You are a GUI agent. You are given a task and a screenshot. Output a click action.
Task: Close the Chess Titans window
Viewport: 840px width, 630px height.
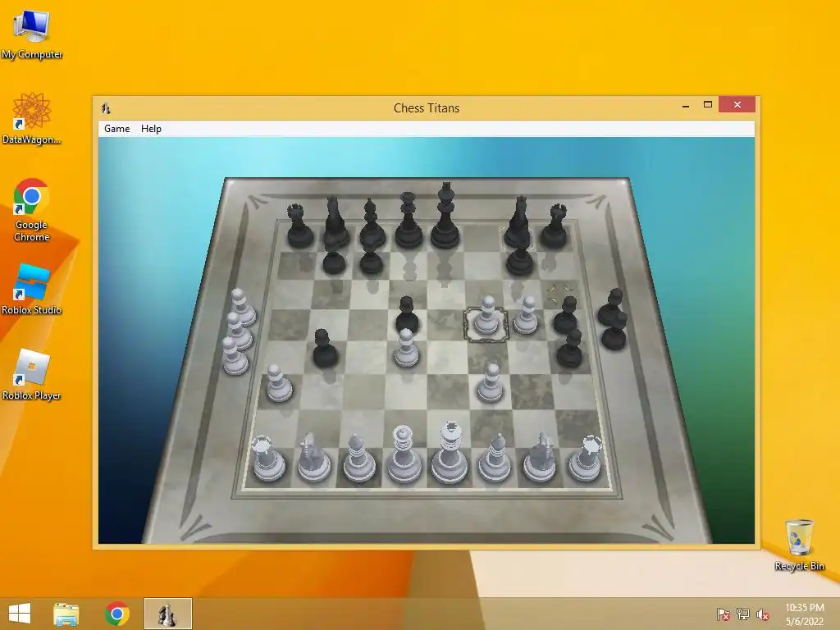click(737, 104)
